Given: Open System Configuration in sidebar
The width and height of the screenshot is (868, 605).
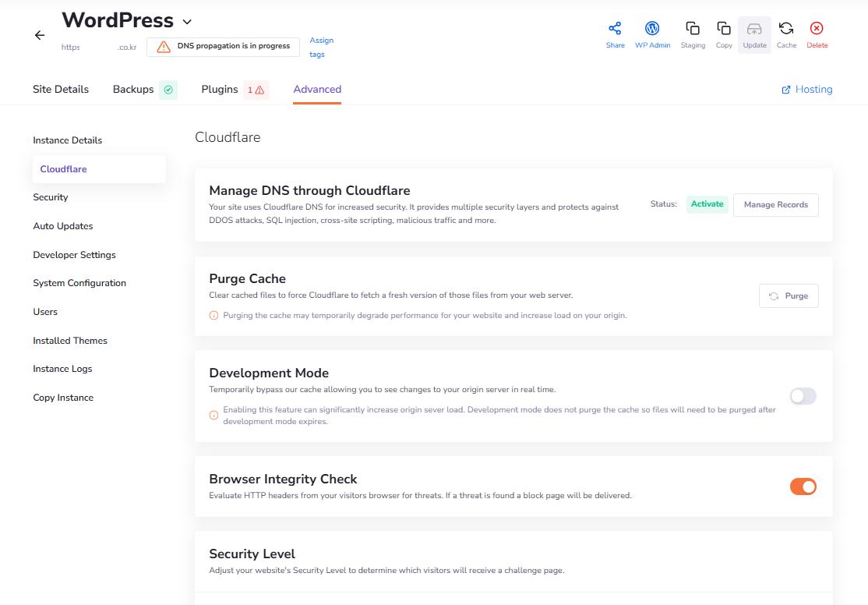Looking at the screenshot, I should pos(79,283).
